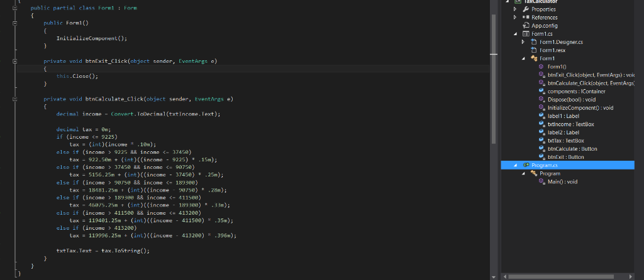
Task: Click the 'tax = 119996.25m' code line
Action: pos(153,235)
